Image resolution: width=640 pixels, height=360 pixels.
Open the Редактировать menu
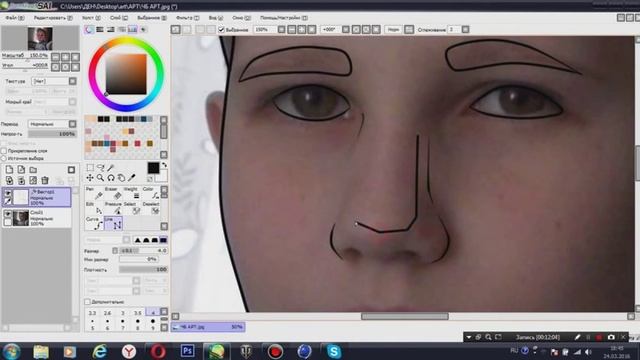[53, 18]
